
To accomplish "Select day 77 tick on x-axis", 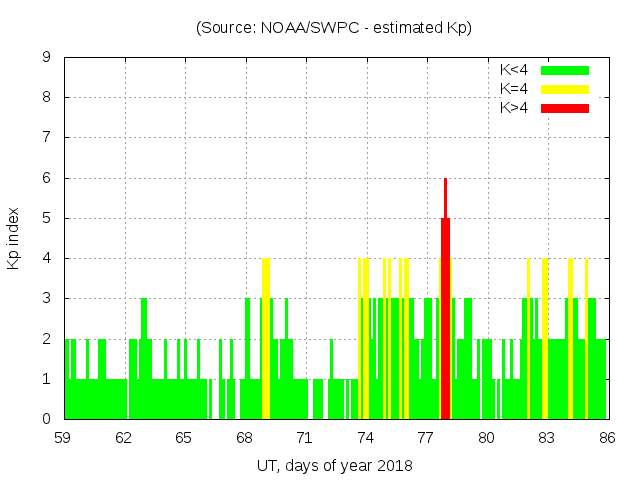I will (x=426, y=438).
